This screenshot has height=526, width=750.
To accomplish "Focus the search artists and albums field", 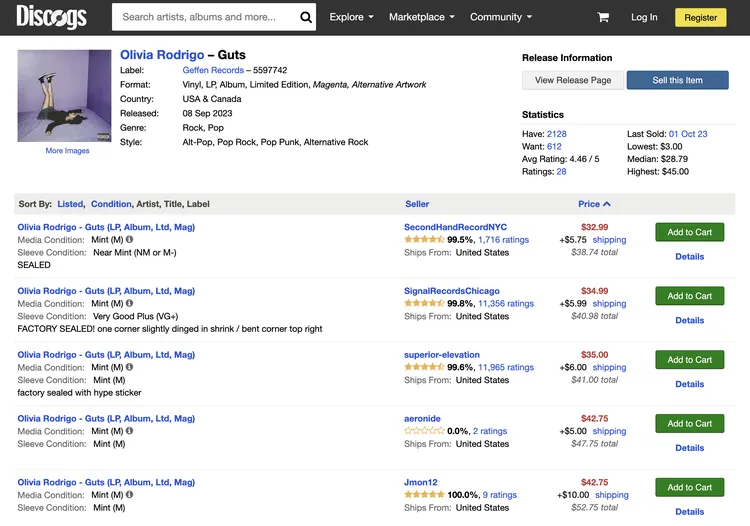I will pyautogui.click(x=206, y=17).
